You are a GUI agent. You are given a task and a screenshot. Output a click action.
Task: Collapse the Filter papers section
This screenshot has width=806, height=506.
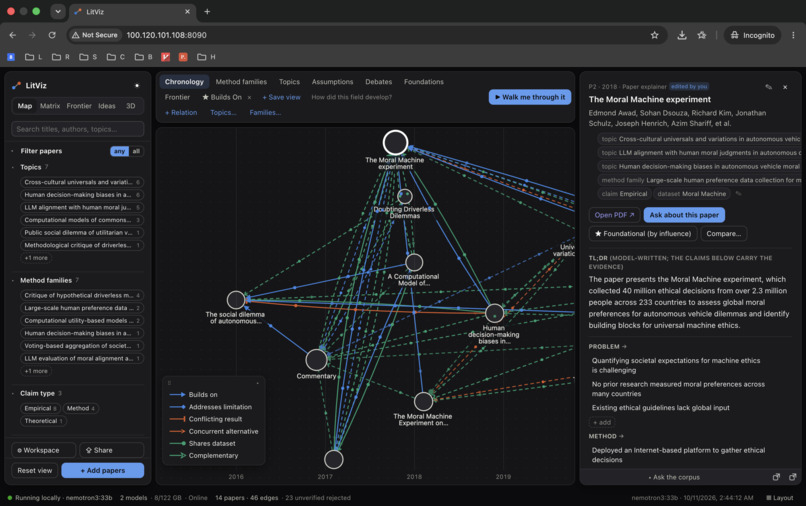[13, 151]
